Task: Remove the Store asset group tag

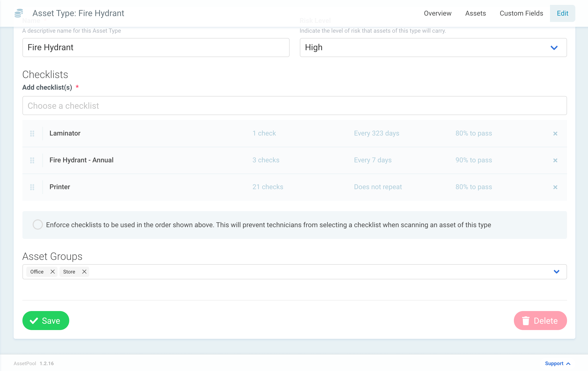Action: [84, 272]
